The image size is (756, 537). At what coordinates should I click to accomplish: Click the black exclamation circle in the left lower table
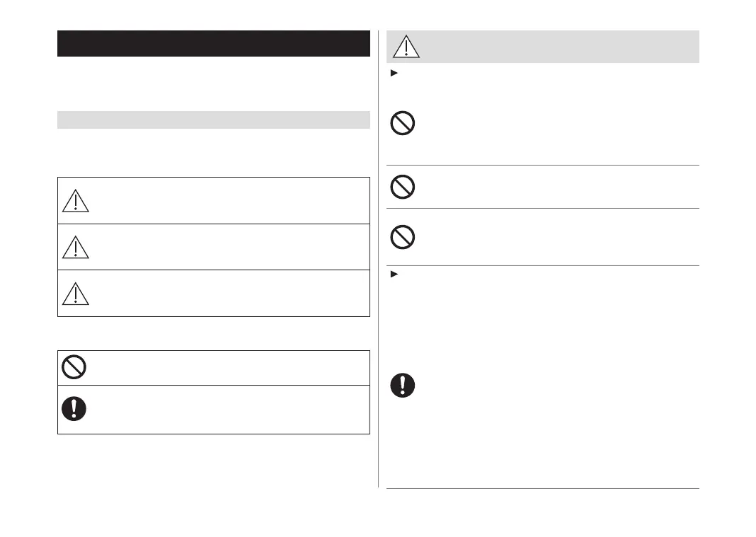[x=74, y=408]
